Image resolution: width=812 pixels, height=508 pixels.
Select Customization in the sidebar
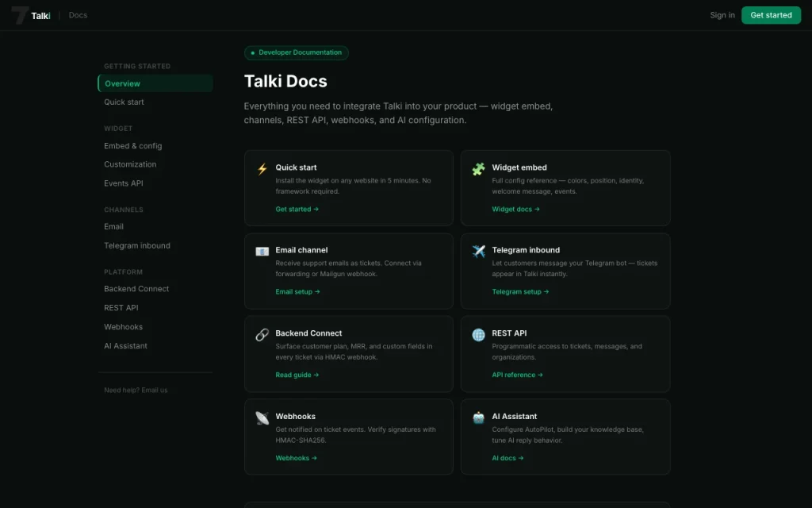(130, 164)
